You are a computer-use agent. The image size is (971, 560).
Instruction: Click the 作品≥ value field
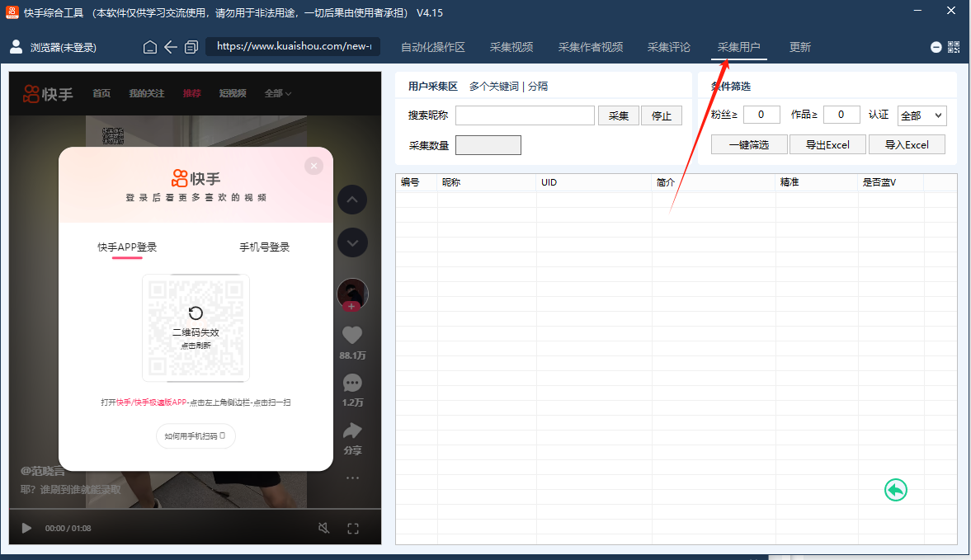click(x=841, y=115)
